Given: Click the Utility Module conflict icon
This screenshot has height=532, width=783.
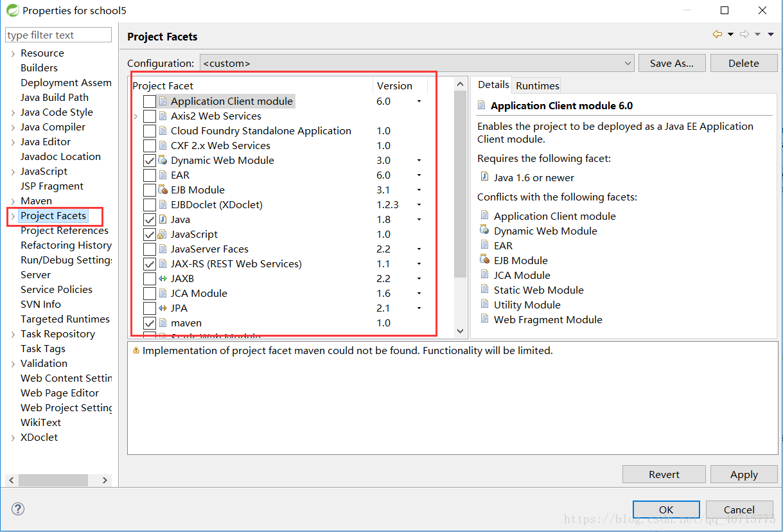Looking at the screenshot, I should [x=484, y=305].
